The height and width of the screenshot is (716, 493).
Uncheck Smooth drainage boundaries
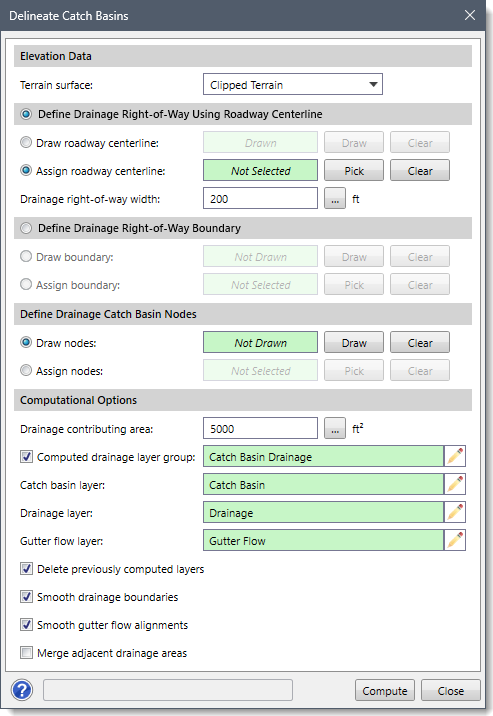point(26,596)
